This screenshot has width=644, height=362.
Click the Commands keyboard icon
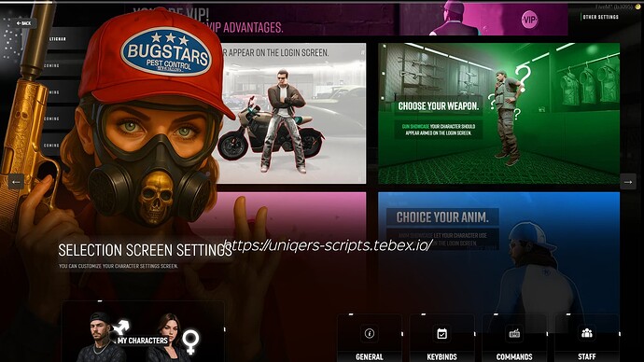pos(514,333)
